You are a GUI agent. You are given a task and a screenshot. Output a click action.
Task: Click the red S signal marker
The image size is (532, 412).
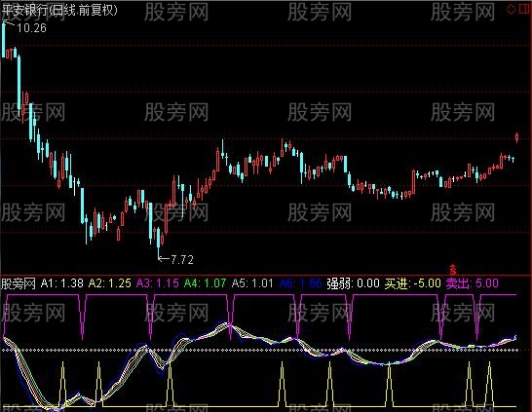[452, 270]
